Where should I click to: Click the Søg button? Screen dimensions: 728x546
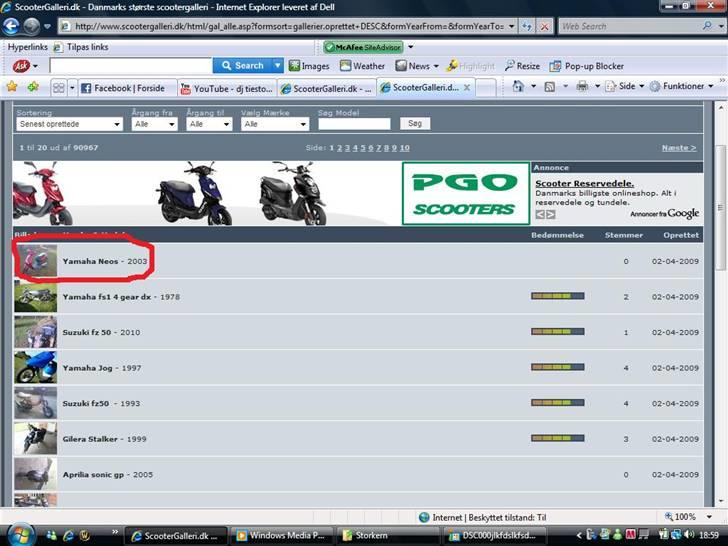coord(414,124)
